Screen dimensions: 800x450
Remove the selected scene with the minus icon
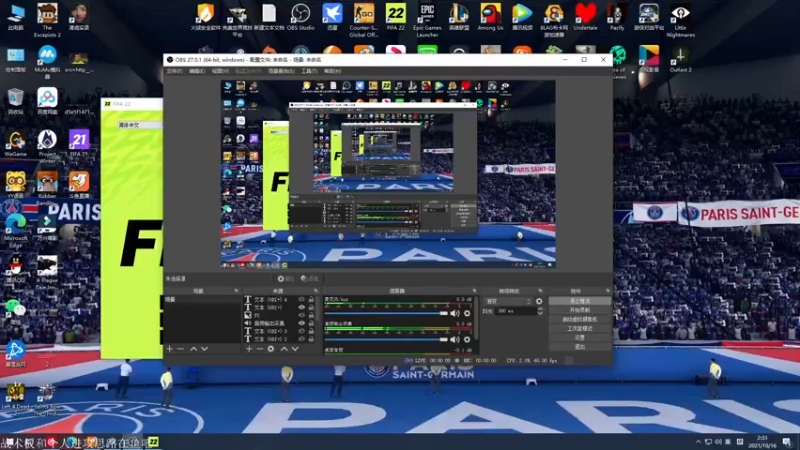181,349
